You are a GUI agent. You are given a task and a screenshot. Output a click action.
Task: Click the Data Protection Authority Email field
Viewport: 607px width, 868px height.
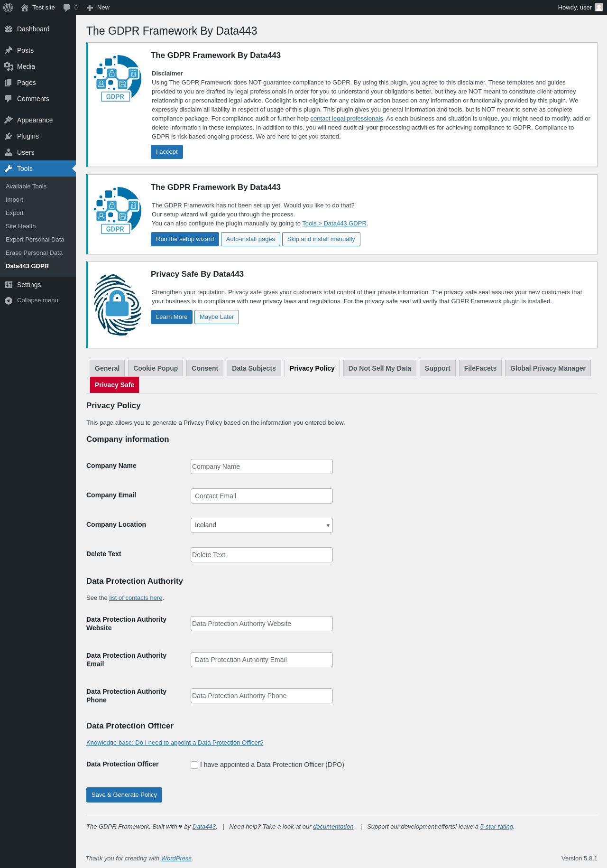262,660
